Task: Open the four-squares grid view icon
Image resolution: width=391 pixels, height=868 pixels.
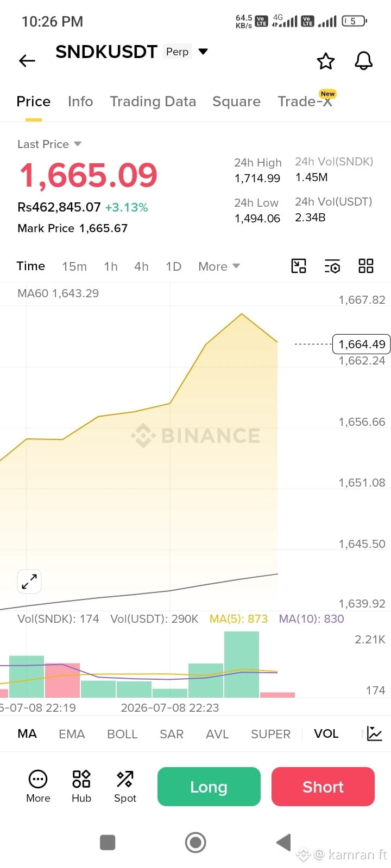Action: coord(366,266)
